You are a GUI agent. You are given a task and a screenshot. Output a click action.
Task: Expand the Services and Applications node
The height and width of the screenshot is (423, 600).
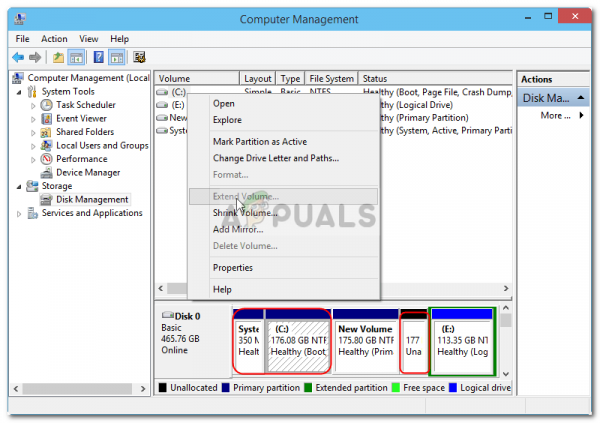(x=19, y=214)
